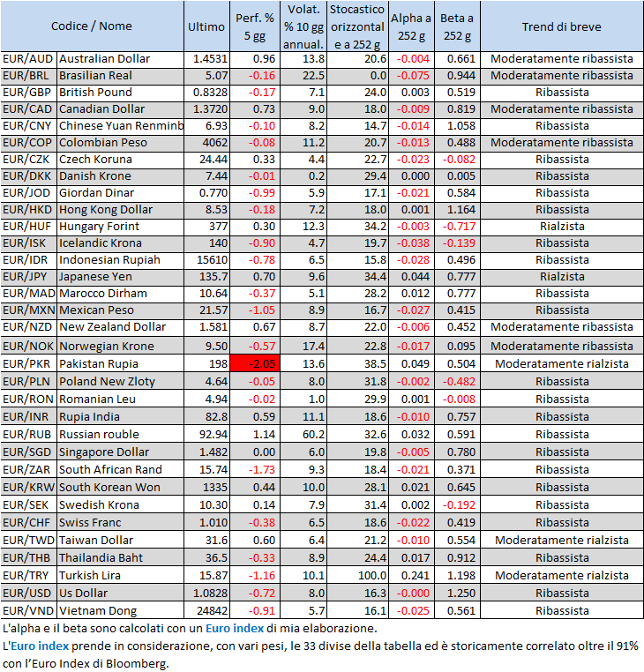Click 'Moderatamente ribassista' in Australian Dollar row
This screenshot has width=644, height=672.
[x=562, y=59]
